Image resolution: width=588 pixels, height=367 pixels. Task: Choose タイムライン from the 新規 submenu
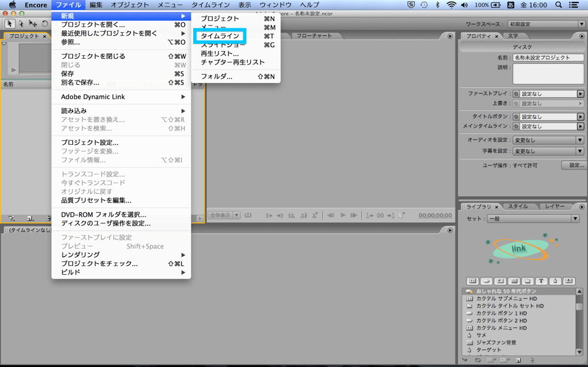220,36
